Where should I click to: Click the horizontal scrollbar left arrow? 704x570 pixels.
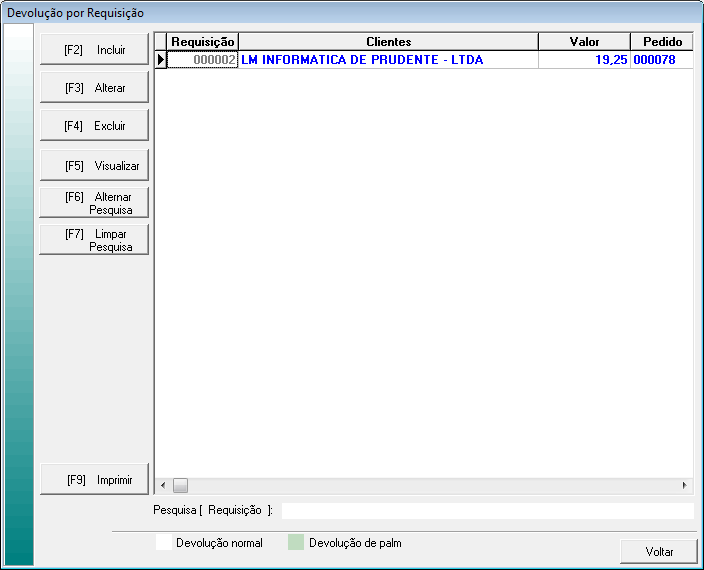pyautogui.click(x=163, y=485)
